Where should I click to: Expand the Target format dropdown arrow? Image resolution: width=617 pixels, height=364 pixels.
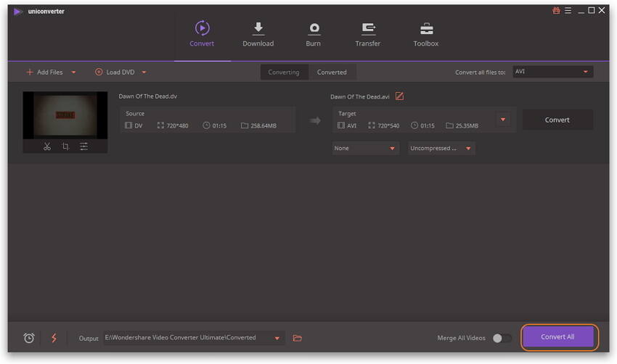503,120
